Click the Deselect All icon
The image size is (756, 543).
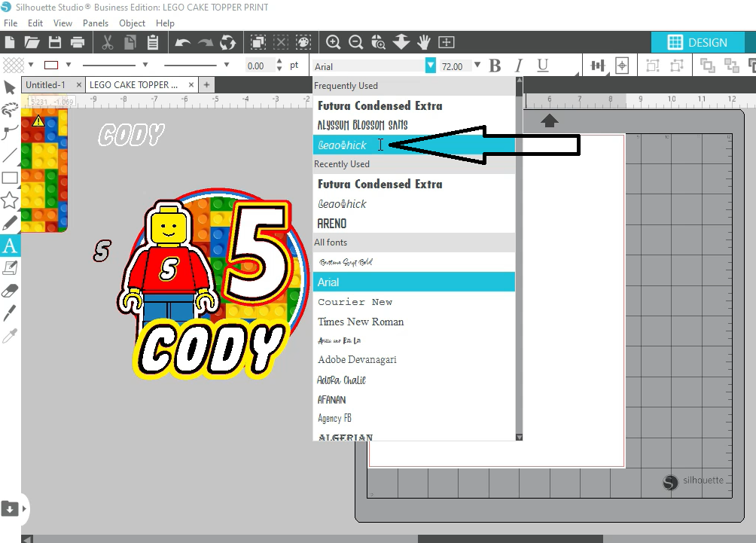point(281,42)
